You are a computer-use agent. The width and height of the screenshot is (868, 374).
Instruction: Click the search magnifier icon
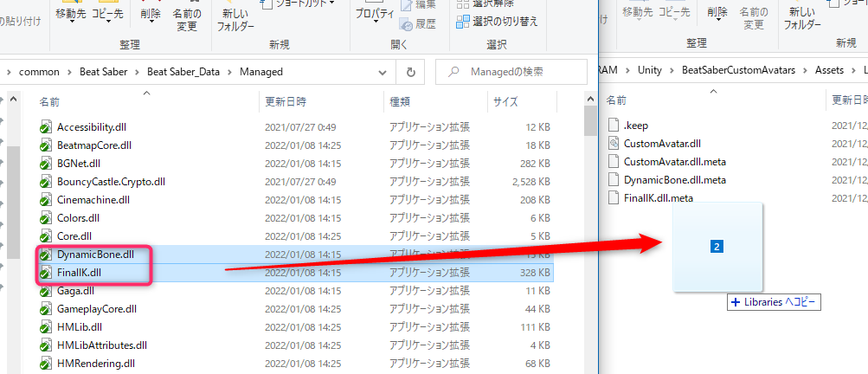tap(454, 72)
